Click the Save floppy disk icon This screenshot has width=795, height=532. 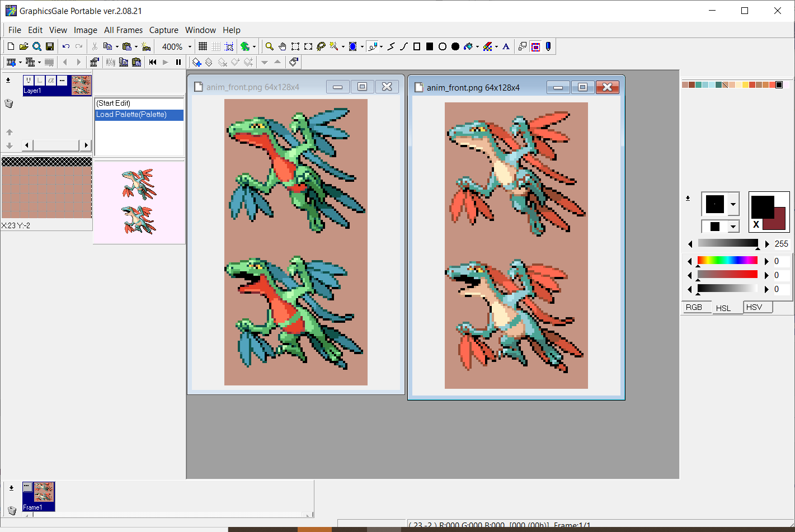pos(50,46)
